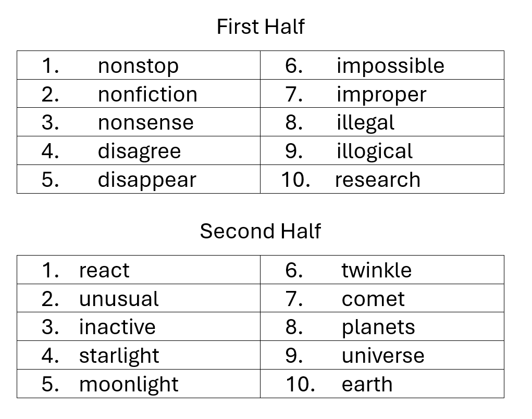
Task: Select the word disagree in row 4
Action: click(x=140, y=151)
